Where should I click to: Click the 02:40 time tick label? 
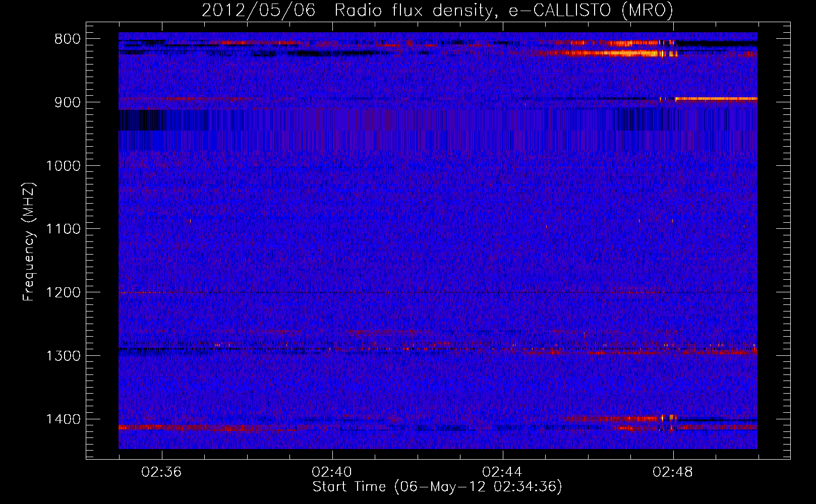332,472
